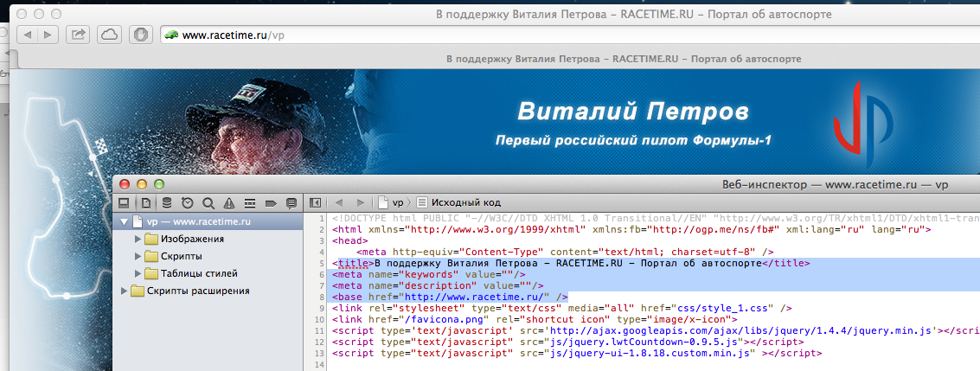This screenshot has height=371, width=980.
Task: Click the /favicona.png shortcut icon line
Action: click(535, 320)
